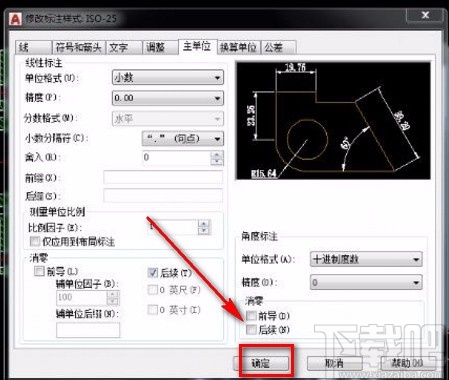This screenshot has height=380, width=449.
Task: Open the 单位格式 dropdown showing 小数
Action: click(x=168, y=78)
